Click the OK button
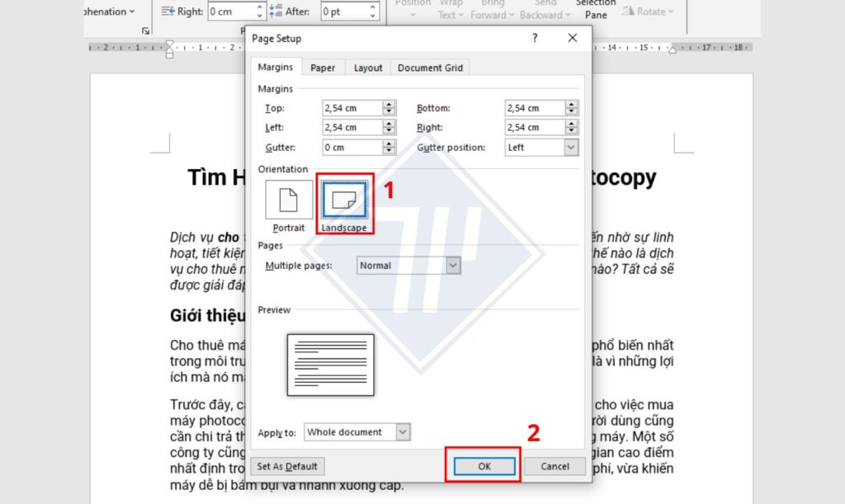The width and height of the screenshot is (845, 504). pos(484,466)
